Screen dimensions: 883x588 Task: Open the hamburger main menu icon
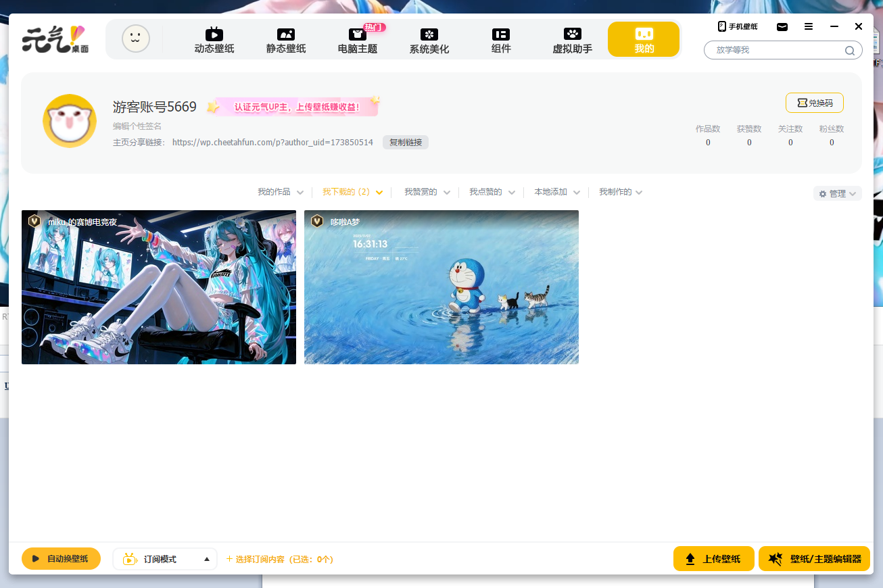(x=809, y=26)
